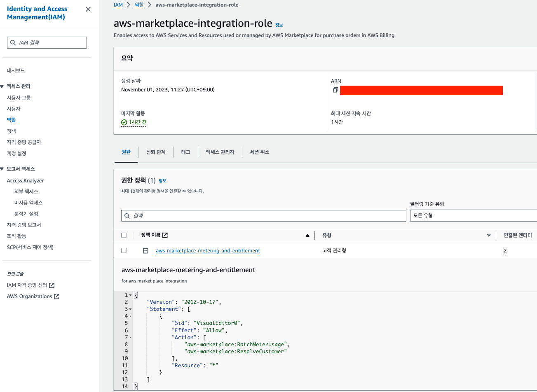Open 대시보드 in the sidebar
This screenshot has width=537, height=392.
tap(16, 71)
